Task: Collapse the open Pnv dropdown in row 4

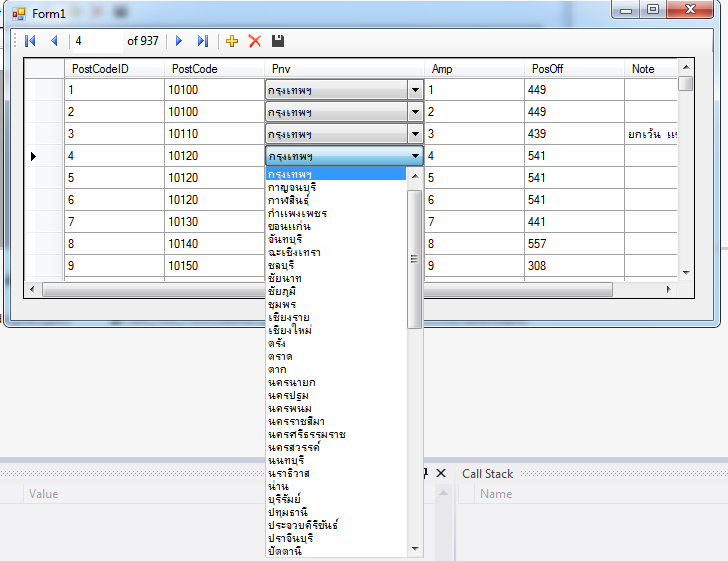Action: [415, 156]
